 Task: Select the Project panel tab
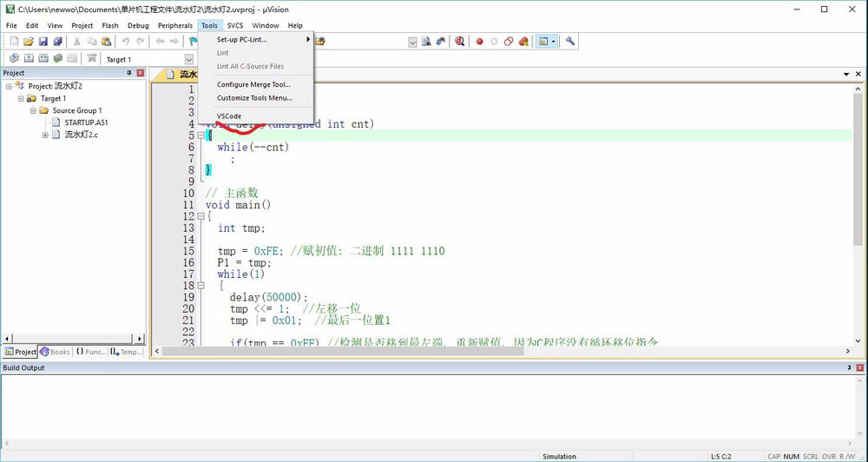[20, 352]
